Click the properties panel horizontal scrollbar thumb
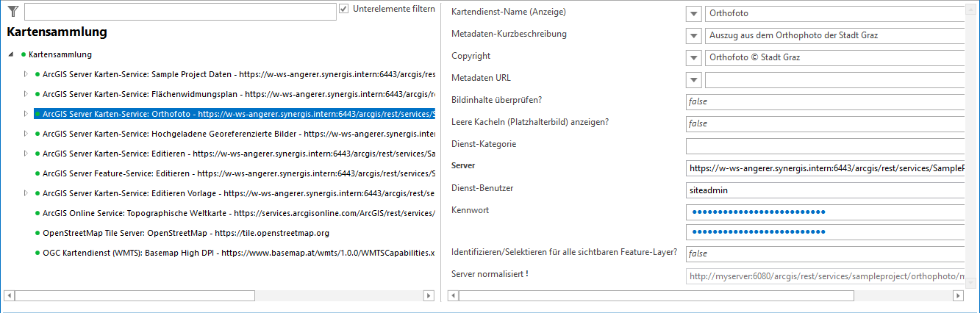The width and height of the screenshot is (980, 313). click(x=657, y=295)
